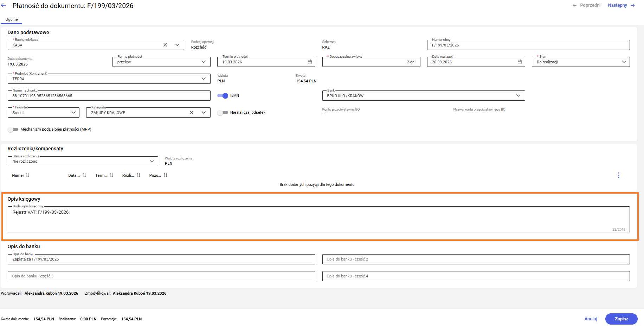Open the three-dot menu of the settlements table

[x=619, y=175]
